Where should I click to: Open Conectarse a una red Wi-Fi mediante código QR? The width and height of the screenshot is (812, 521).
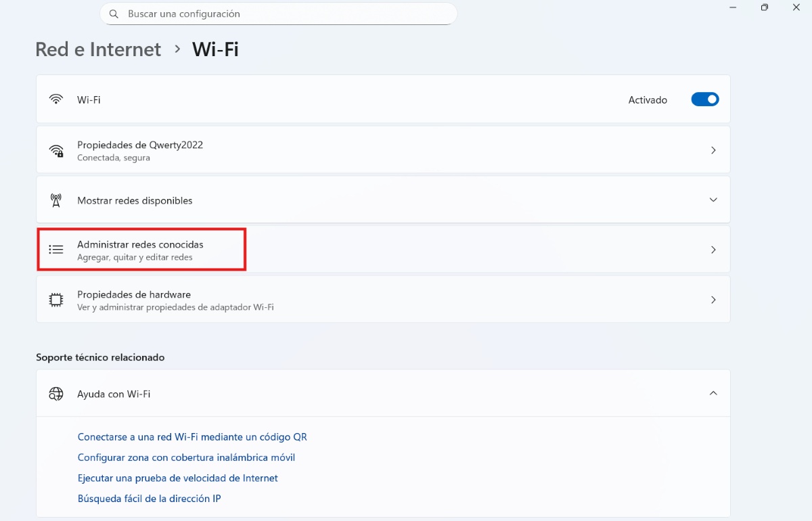[x=192, y=436]
